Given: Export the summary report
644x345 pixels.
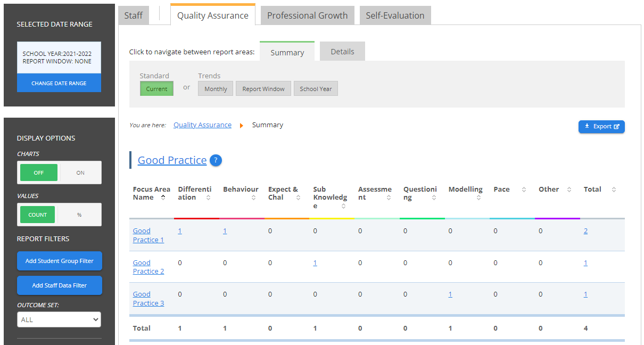Looking at the screenshot, I should (x=601, y=127).
